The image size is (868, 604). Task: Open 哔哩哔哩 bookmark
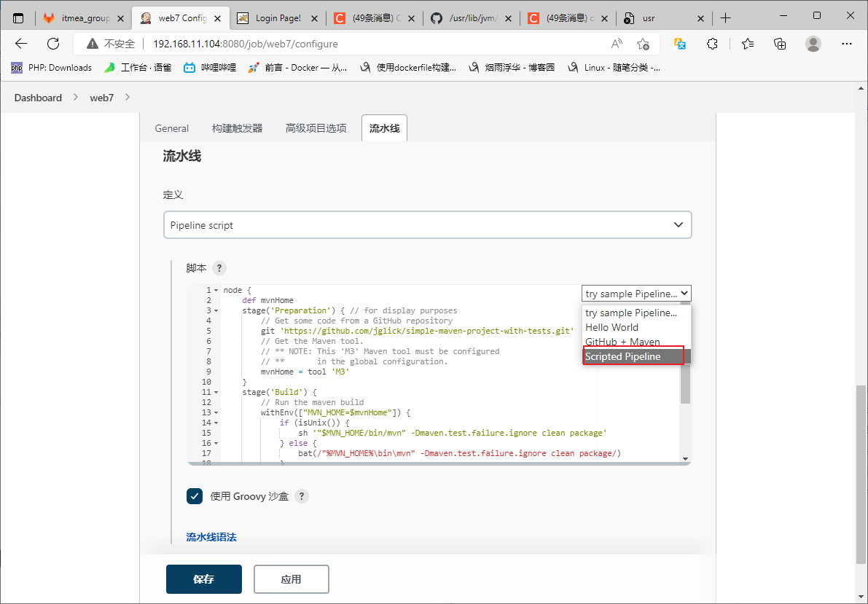pyautogui.click(x=210, y=68)
